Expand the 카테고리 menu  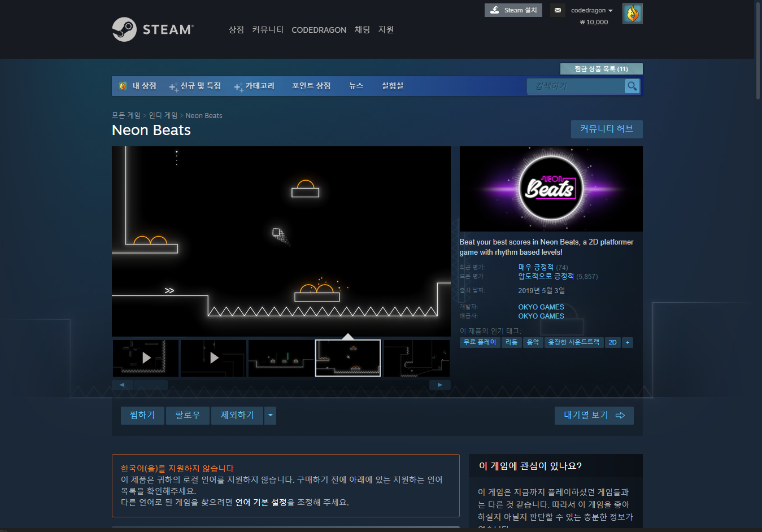pyautogui.click(x=255, y=86)
